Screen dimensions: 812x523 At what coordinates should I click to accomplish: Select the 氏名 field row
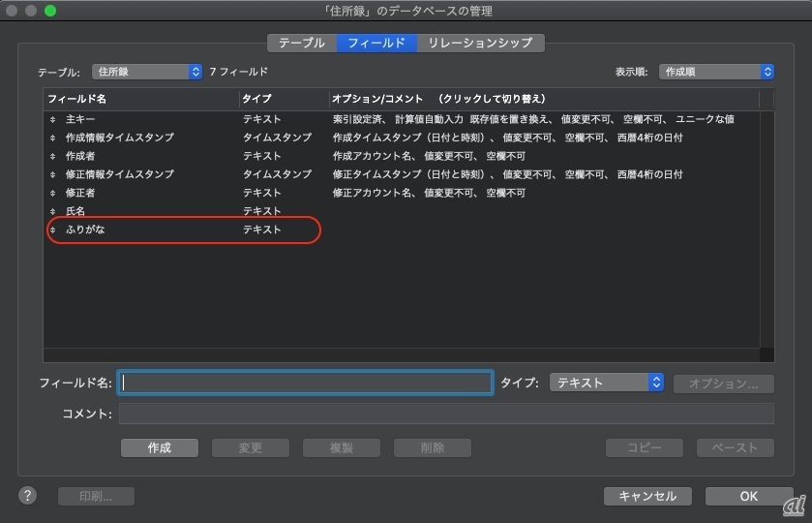point(402,211)
